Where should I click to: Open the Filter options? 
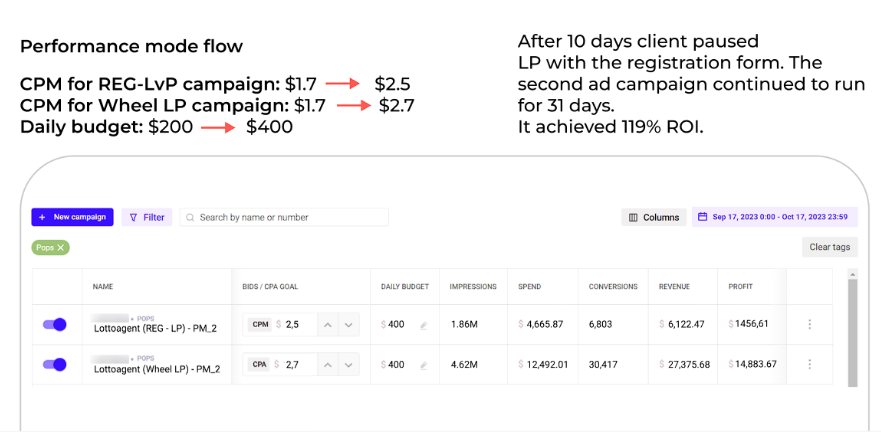(x=147, y=217)
